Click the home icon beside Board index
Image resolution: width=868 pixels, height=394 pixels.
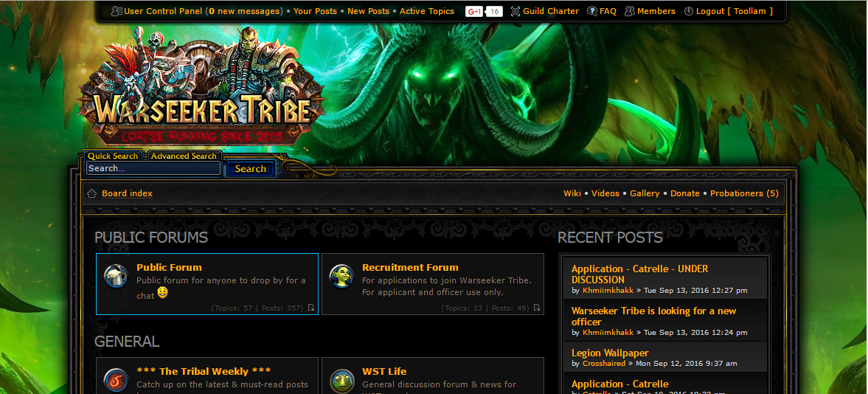92,193
